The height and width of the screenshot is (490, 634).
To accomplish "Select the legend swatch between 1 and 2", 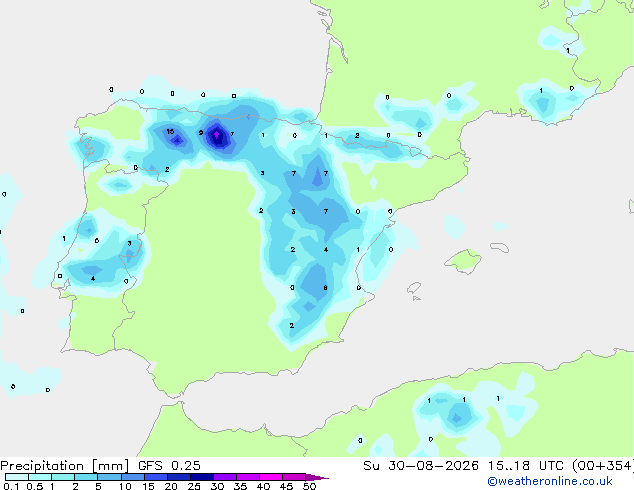I will click(63, 477).
